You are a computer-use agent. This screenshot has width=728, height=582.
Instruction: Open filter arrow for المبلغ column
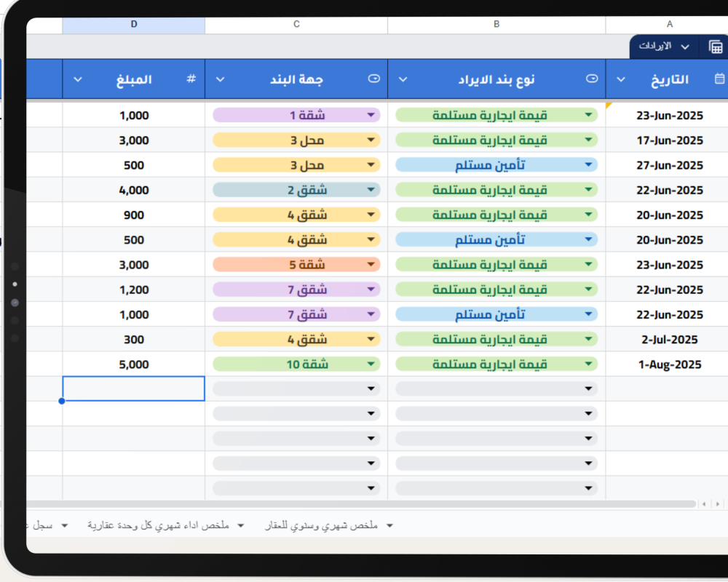point(78,79)
